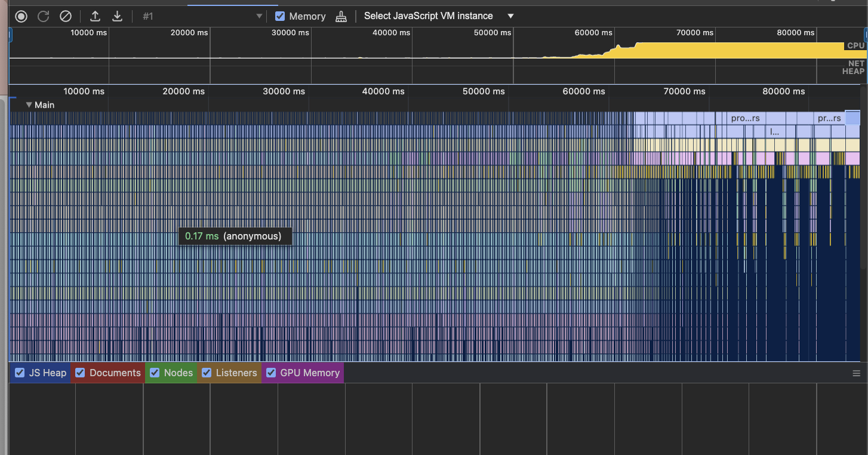Collapse the Main thread track

point(29,105)
